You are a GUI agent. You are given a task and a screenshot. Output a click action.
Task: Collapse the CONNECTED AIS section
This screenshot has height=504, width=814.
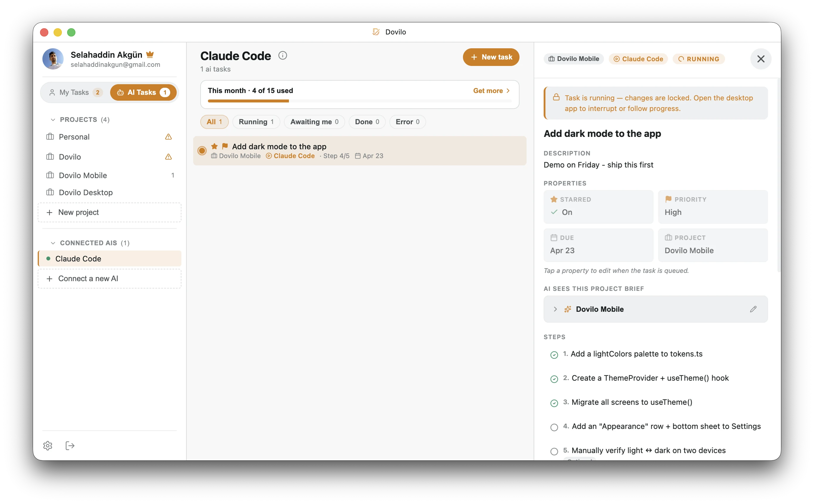53,243
